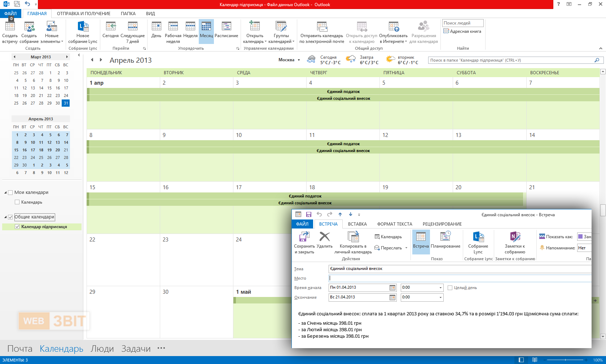Toggle Целый день checkbox
Image resolution: width=606 pixels, height=364 pixels.
coord(450,288)
